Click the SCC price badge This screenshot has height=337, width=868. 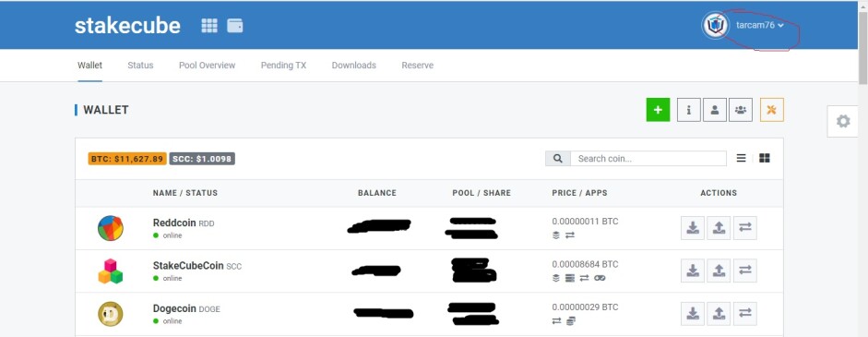click(x=202, y=159)
